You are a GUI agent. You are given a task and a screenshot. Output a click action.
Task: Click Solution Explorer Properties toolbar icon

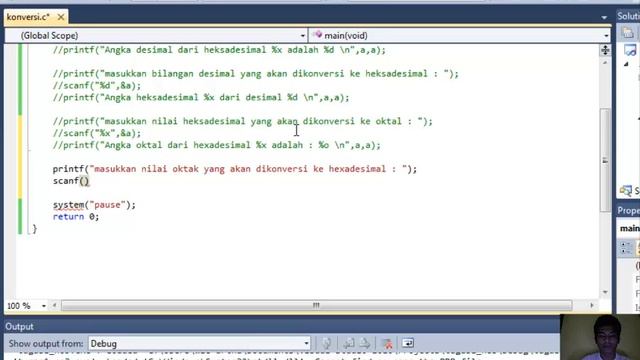(628, 33)
